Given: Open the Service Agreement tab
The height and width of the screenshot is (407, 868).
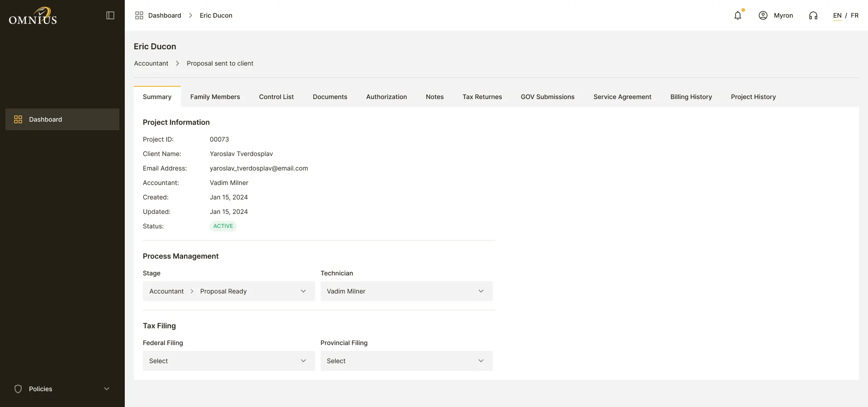Looking at the screenshot, I should [x=623, y=97].
